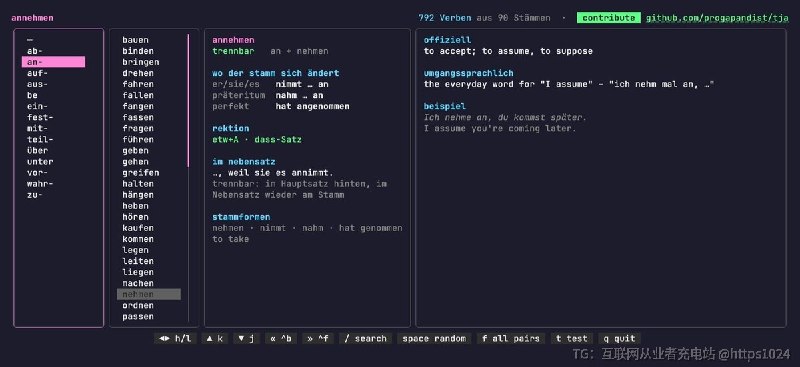The image size is (800, 367).
Task: Click the 'etw+A · dass-Satz' rektion line
Action: tap(257, 139)
